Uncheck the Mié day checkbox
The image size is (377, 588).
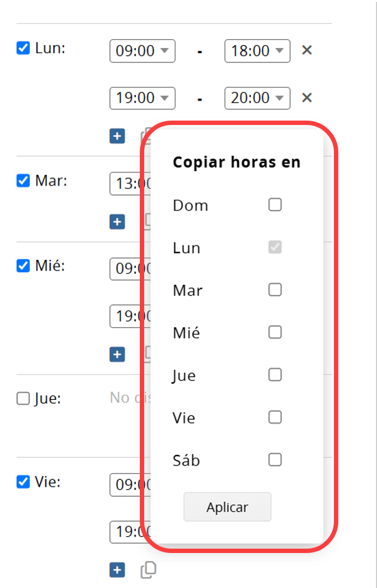click(x=23, y=266)
